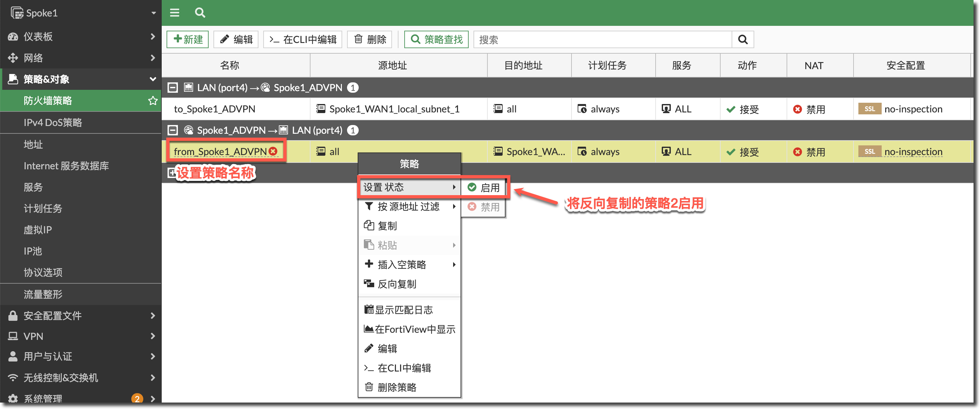This screenshot has width=980, height=409.
Task: Click the 删除策略 trash icon in menu
Action: (369, 387)
